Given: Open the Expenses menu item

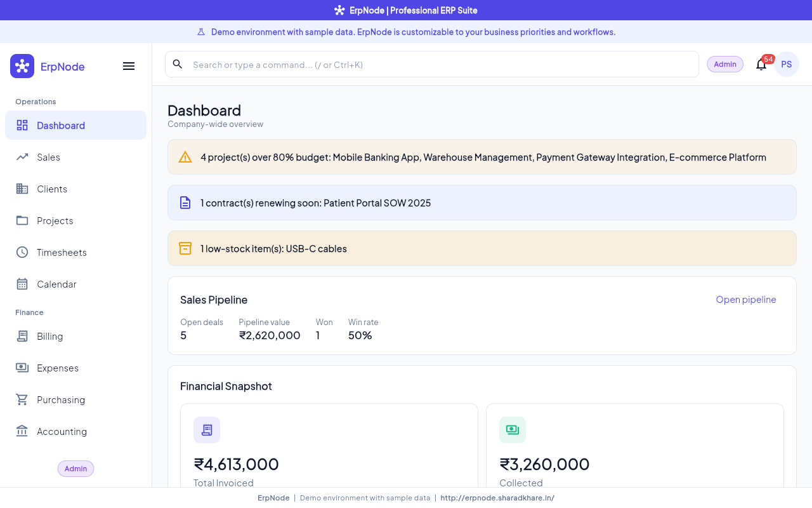Looking at the screenshot, I should coord(75,368).
